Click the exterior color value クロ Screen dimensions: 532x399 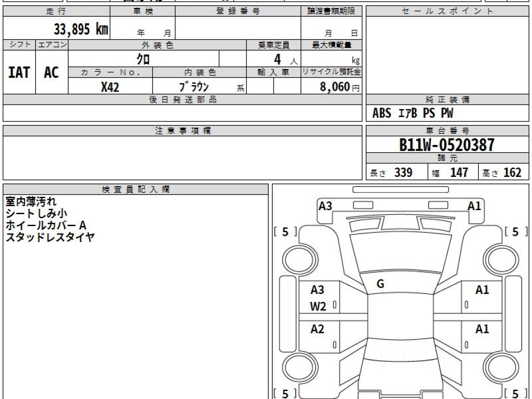pos(143,59)
